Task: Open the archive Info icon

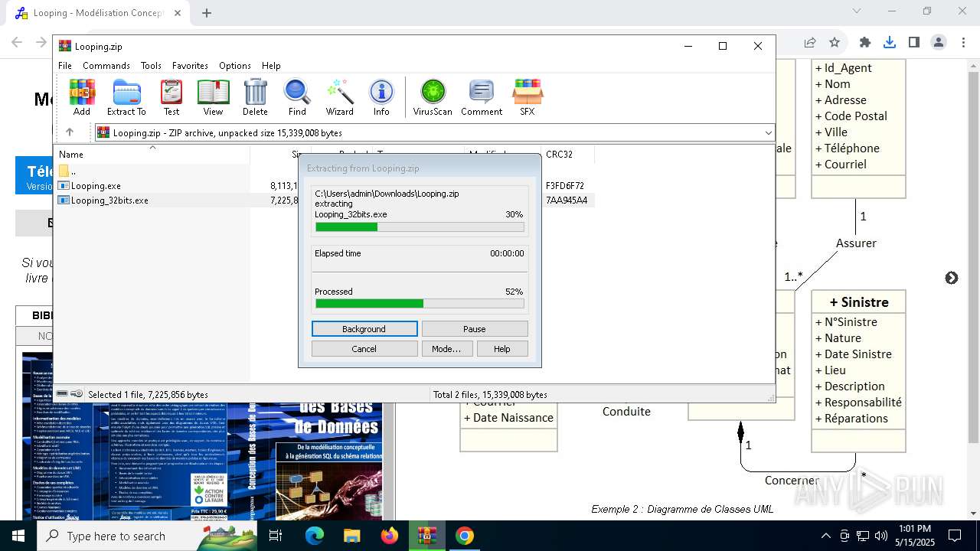Action: point(381,97)
